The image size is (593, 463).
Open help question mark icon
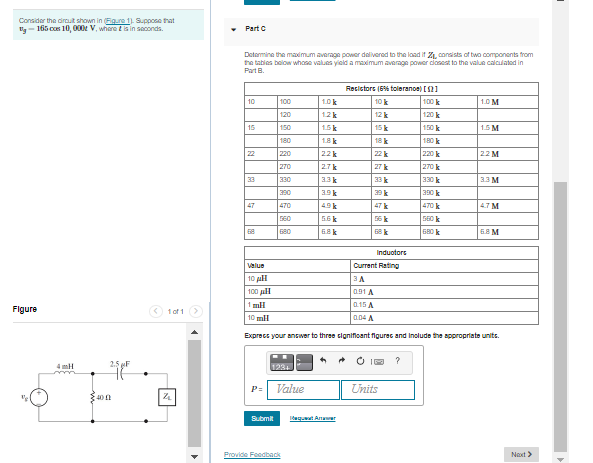(x=397, y=360)
